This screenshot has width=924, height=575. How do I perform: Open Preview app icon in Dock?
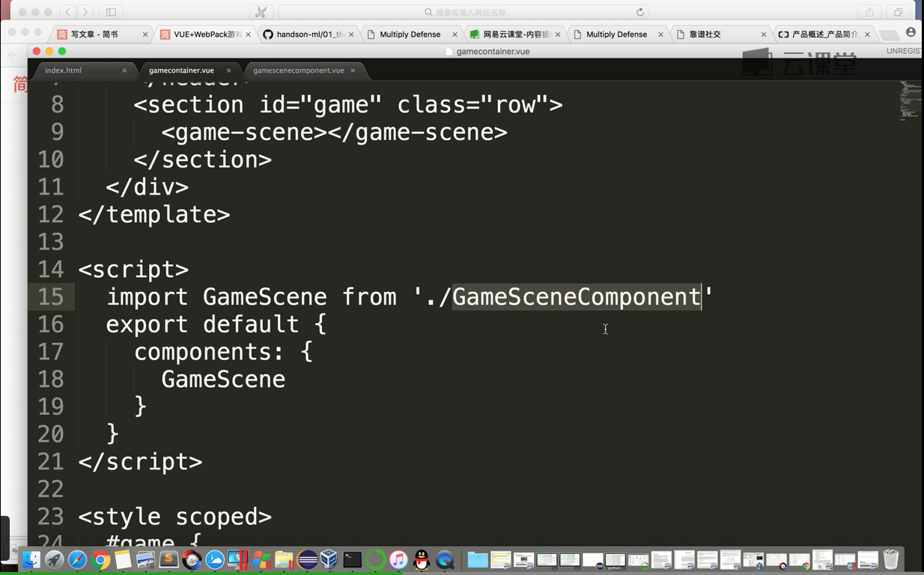click(x=146, y=559)
